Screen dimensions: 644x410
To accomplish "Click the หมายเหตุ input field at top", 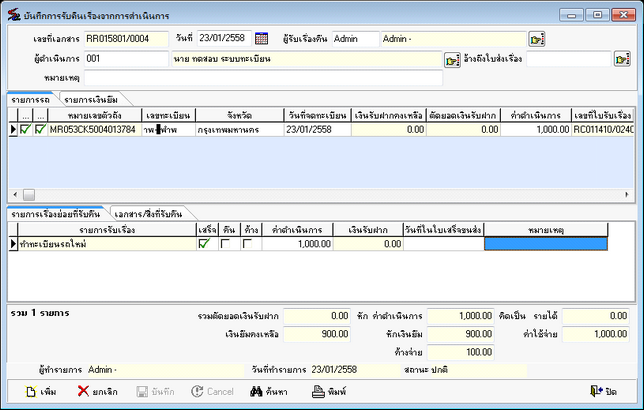I will tap(263, 78).
